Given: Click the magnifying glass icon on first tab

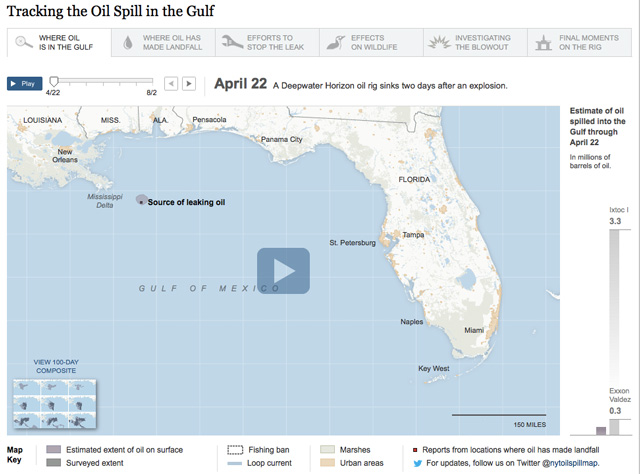Looking at the screenshot, I should pos(22,42).
